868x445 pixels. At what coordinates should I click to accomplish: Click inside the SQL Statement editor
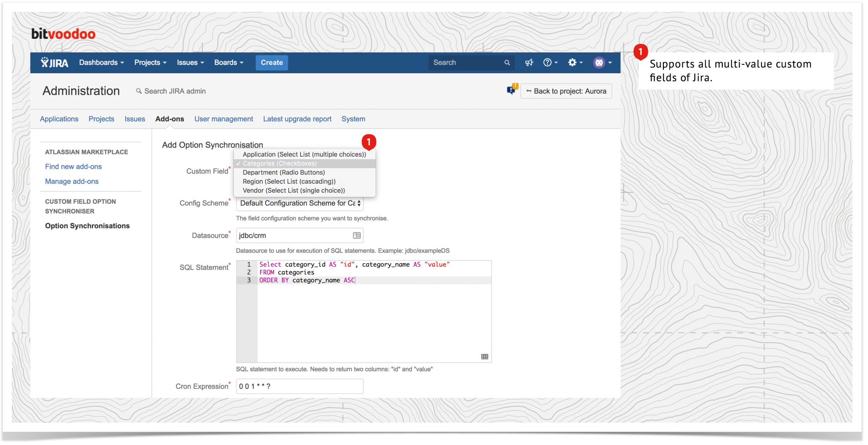click(364, 312)
